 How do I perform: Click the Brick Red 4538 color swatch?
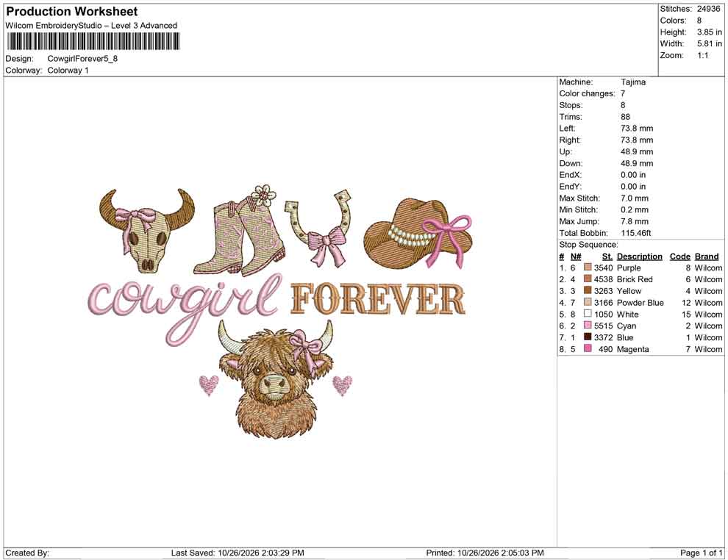click(588, 279)
